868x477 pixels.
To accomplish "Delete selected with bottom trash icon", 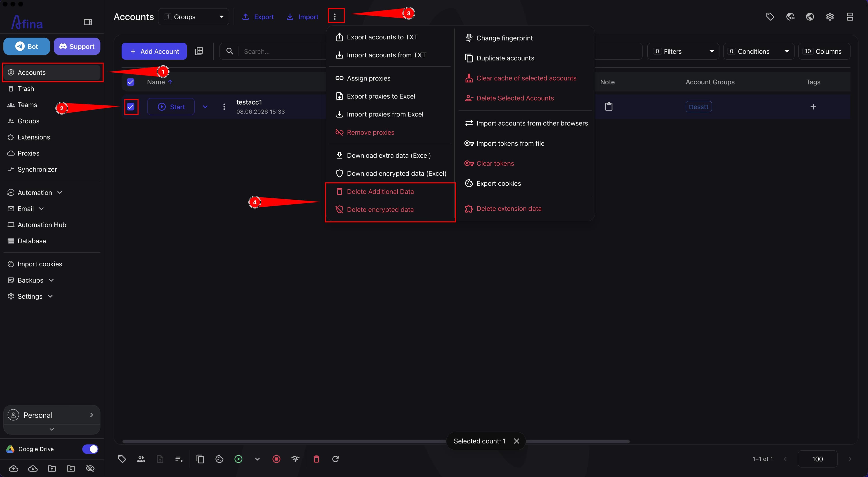I will 316,459.
